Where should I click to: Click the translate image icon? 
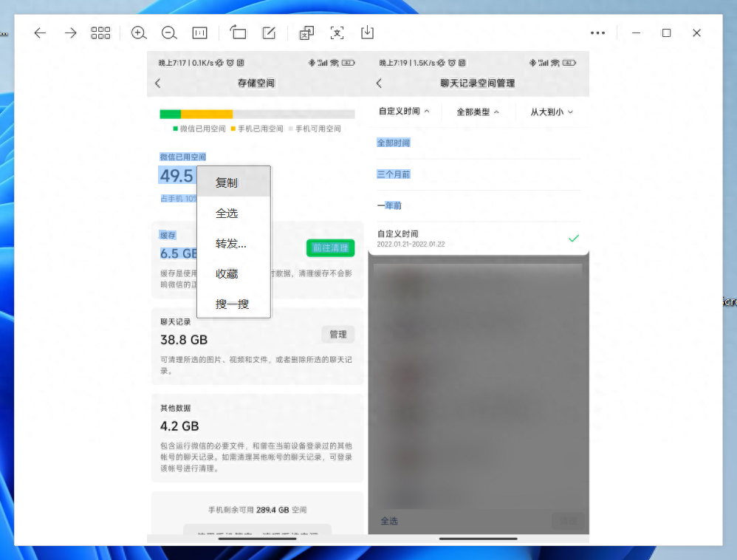(306, 33)
